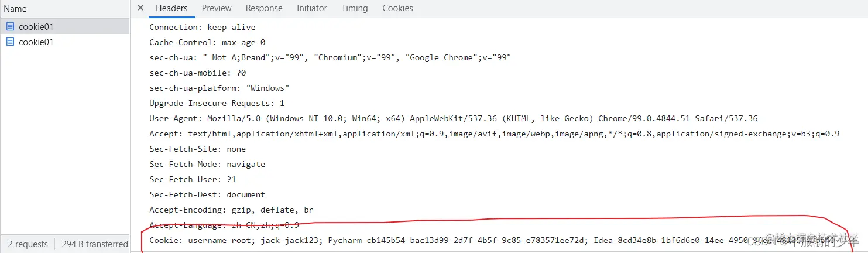Switch to the Initiator tab
Viewport: 868px width, 253px height.
312,8
